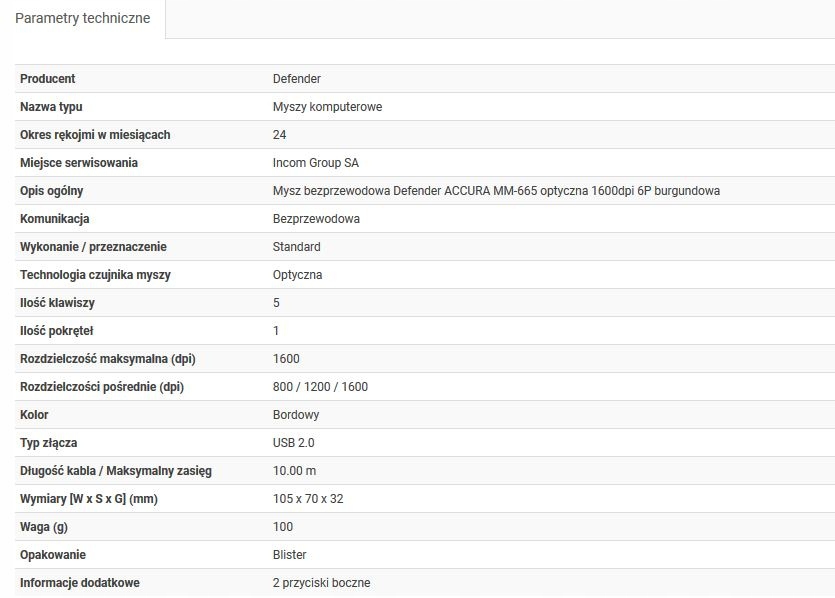
Task: Select the Standard value
Action: pyautogui.click(x=296, y=247)
